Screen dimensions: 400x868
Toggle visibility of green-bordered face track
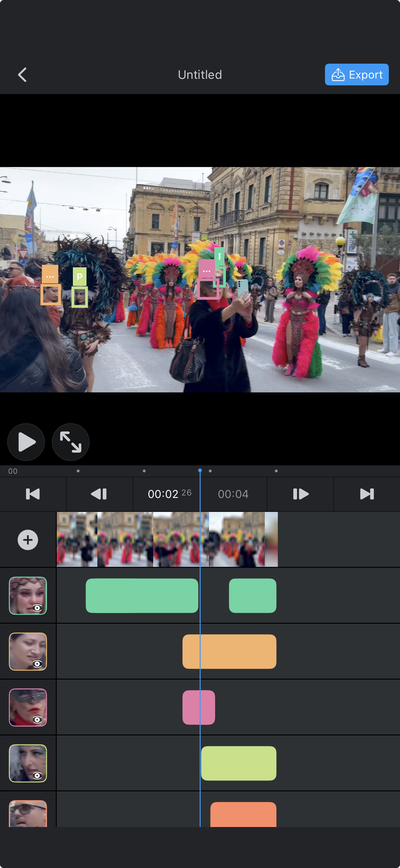click(x=38, y=608)
